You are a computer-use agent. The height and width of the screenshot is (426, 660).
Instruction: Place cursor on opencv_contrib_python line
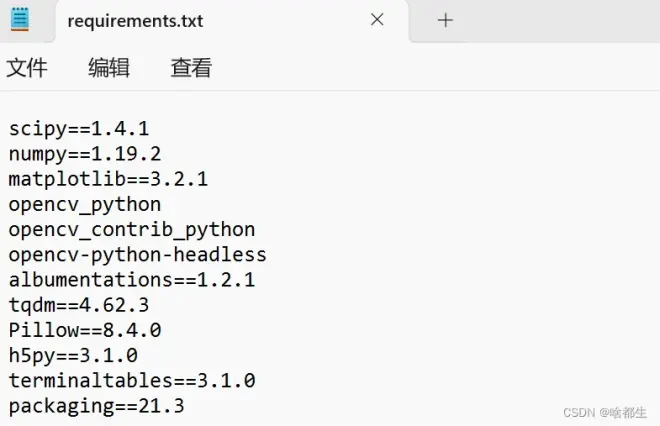pos(132,229)
